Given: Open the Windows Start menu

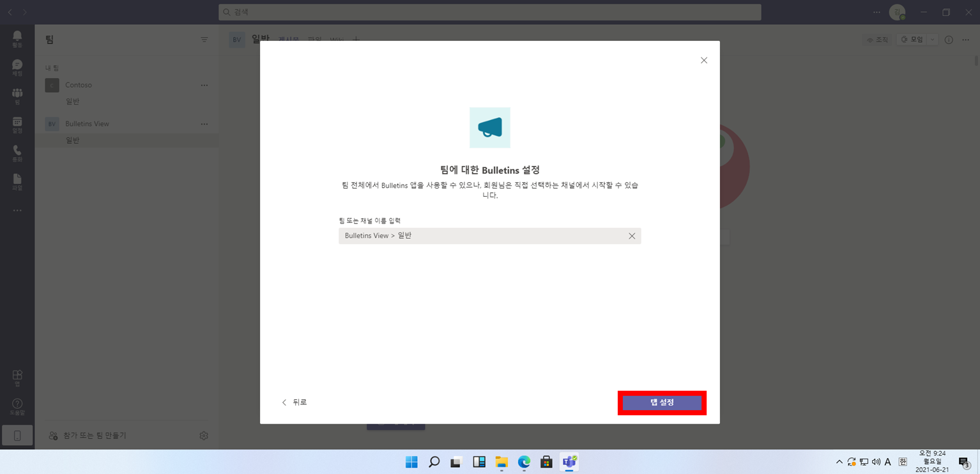Looking at the screenshot, I should [411, 462].
